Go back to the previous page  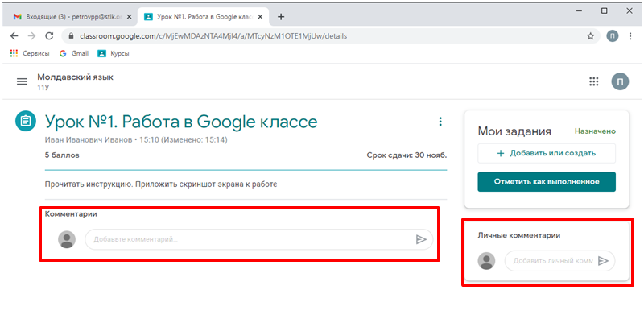[x=14, y=36]
